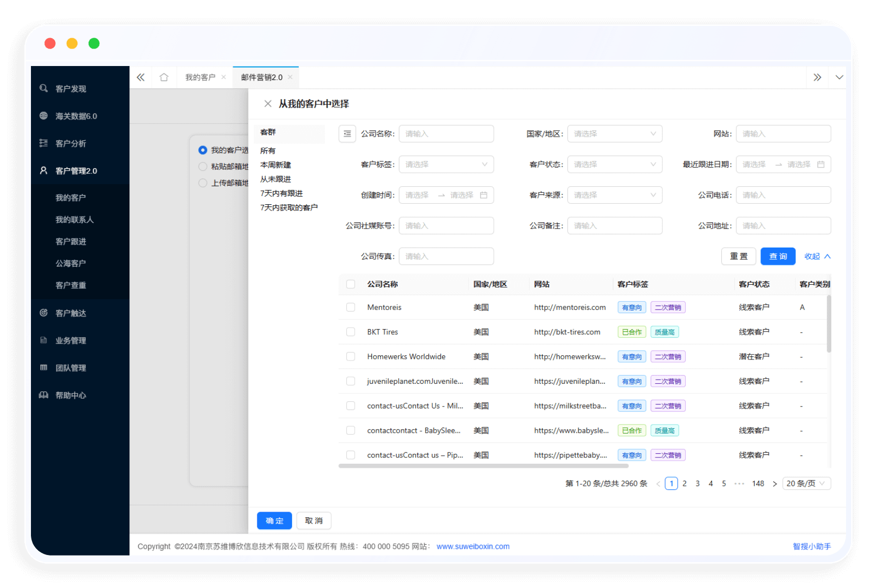
Task: Click the 帮助中心 icon in sidebar
Action: pos(44,395)
